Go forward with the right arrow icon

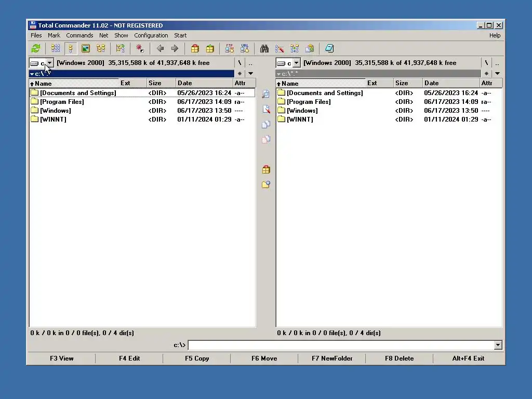pyautogui.click(x=175, y=48)
